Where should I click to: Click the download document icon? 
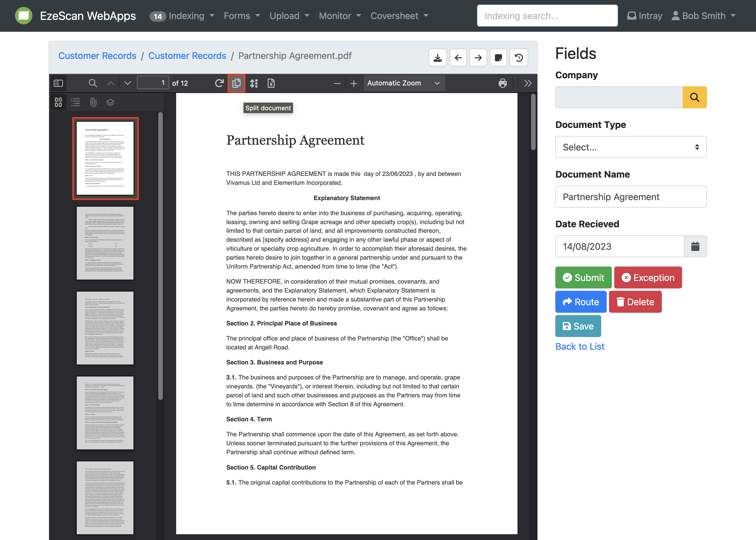tap(437, 58)
